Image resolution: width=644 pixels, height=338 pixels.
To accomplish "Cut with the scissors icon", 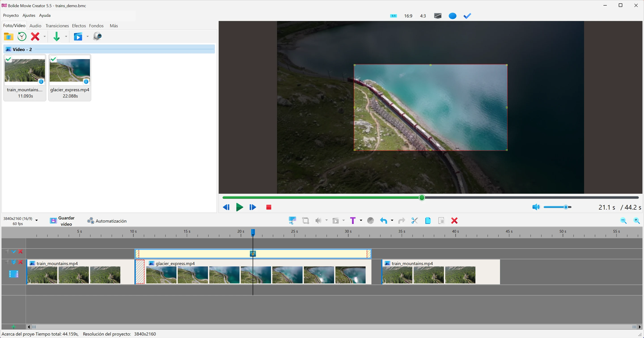I will (415, 221).
